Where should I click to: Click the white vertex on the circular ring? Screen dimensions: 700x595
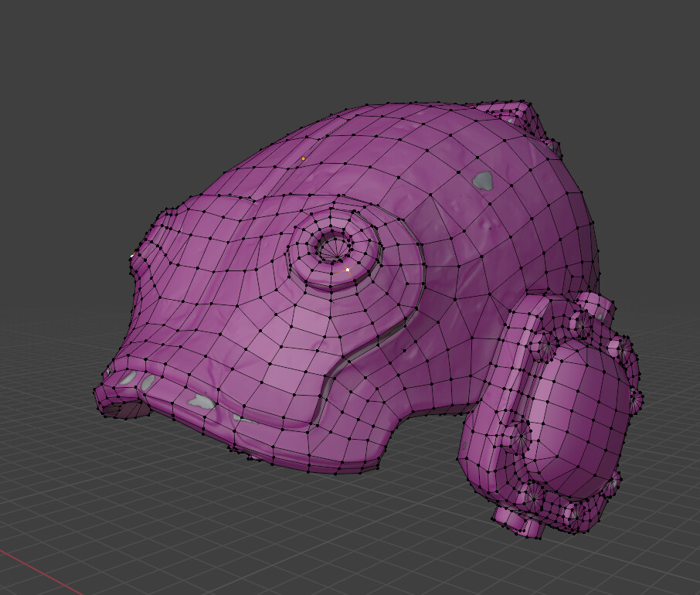[x=348, y=270]
